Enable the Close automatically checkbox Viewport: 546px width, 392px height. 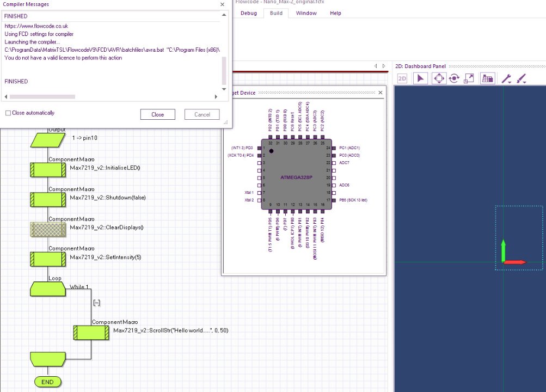click(x=8, y=113)
